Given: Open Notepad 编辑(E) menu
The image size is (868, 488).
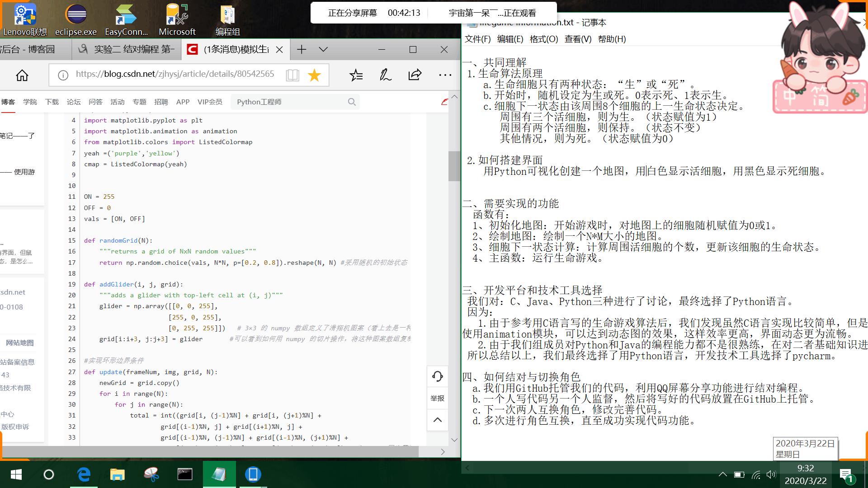Looking at the screenshot, I should [510, 39].
